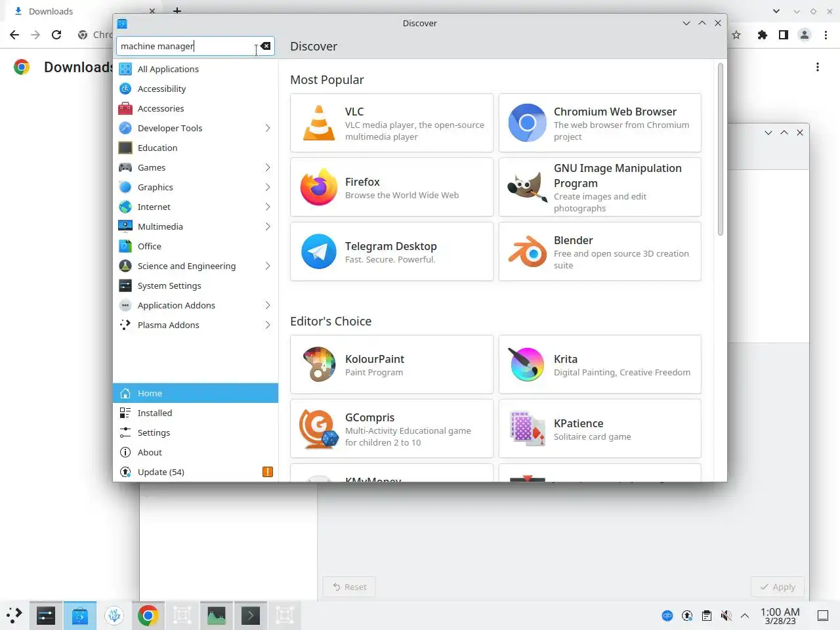Launch Chrome from the taskbar

coord(148,615)
